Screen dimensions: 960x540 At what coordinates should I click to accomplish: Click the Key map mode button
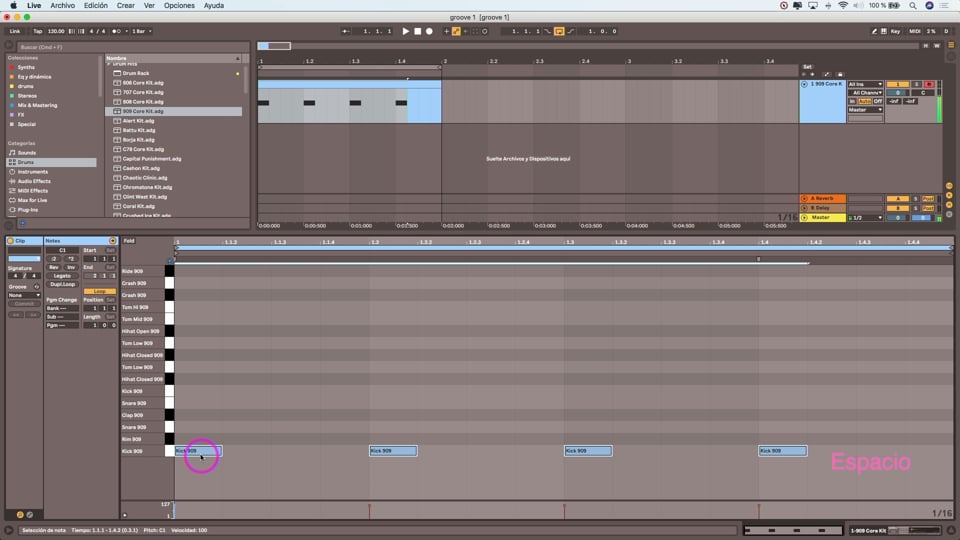(895, 31)
